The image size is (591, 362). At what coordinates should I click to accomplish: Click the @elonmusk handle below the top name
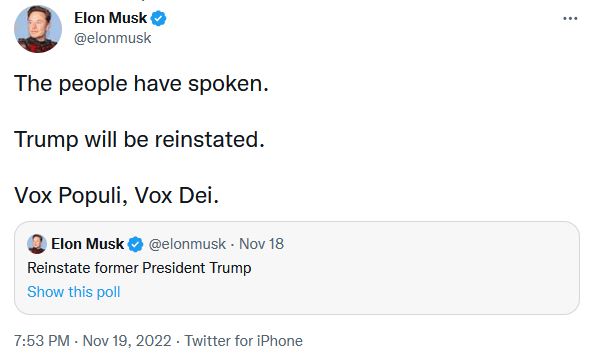[112, 38]
